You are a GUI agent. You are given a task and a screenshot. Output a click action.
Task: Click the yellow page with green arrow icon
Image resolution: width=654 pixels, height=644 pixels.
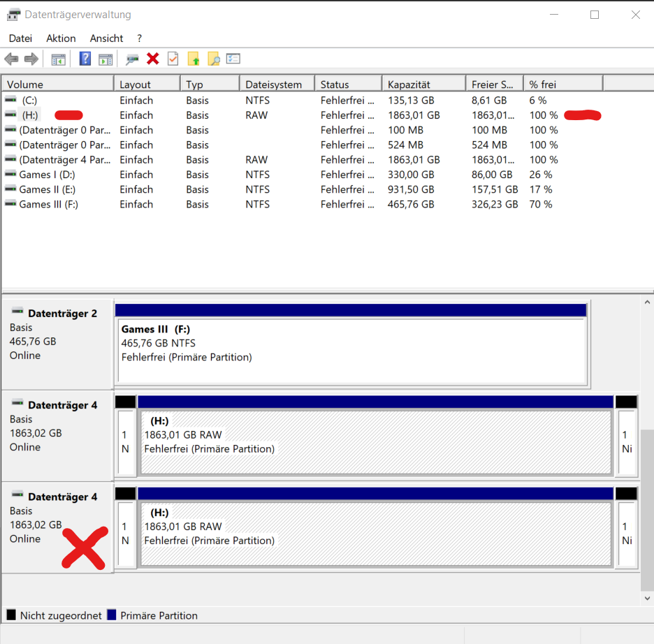pos(193,59)
